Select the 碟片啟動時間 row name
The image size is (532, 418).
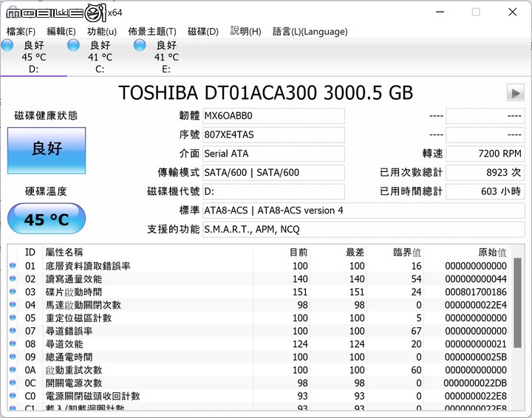74,292
